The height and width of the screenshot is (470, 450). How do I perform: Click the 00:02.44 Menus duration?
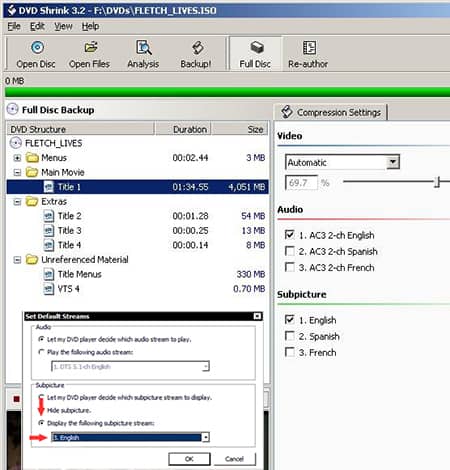click(x=190, y=157)
